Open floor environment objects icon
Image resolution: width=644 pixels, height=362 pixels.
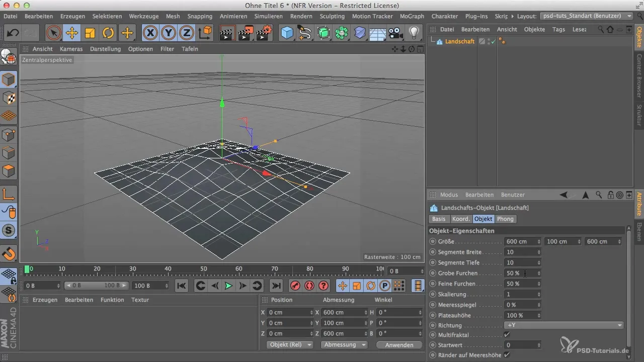pos(378,33)
